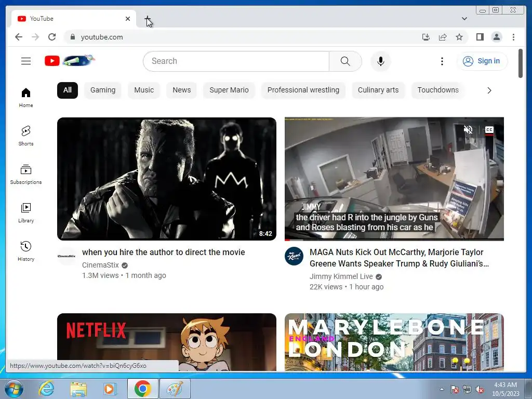Select the All filter chip
The width and height of the screenshot is (532, 399).
coord(68,90)
